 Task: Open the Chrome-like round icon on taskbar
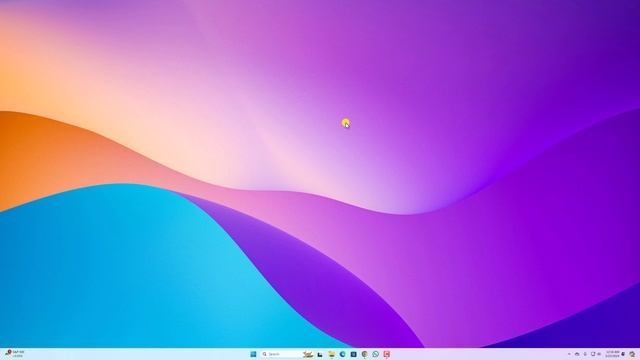point(364,354)
